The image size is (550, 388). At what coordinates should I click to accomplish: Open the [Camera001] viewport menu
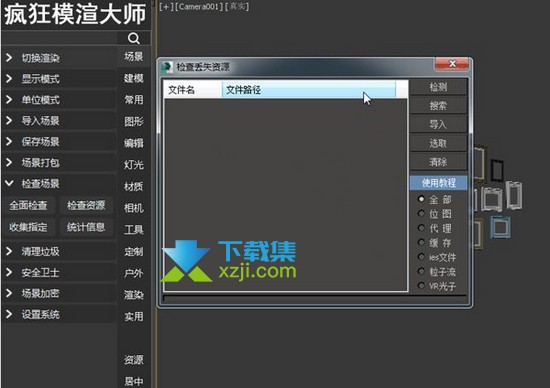point(199,6)
